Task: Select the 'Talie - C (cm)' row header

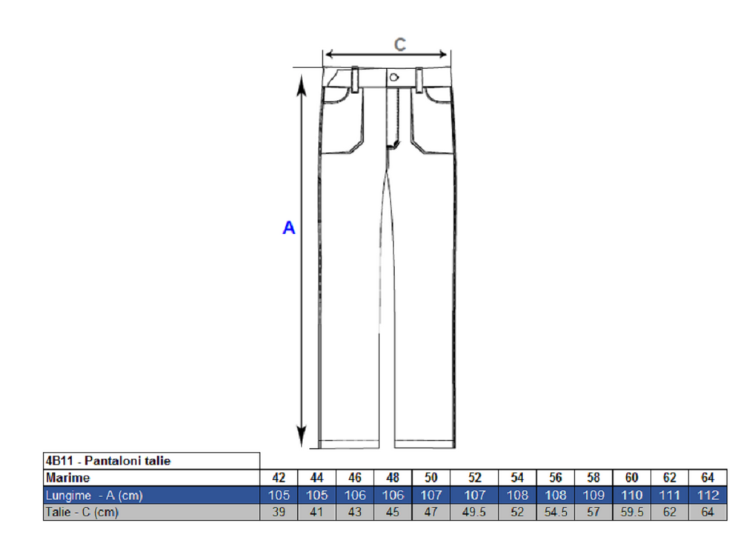Action: click(x=152, y=512)
